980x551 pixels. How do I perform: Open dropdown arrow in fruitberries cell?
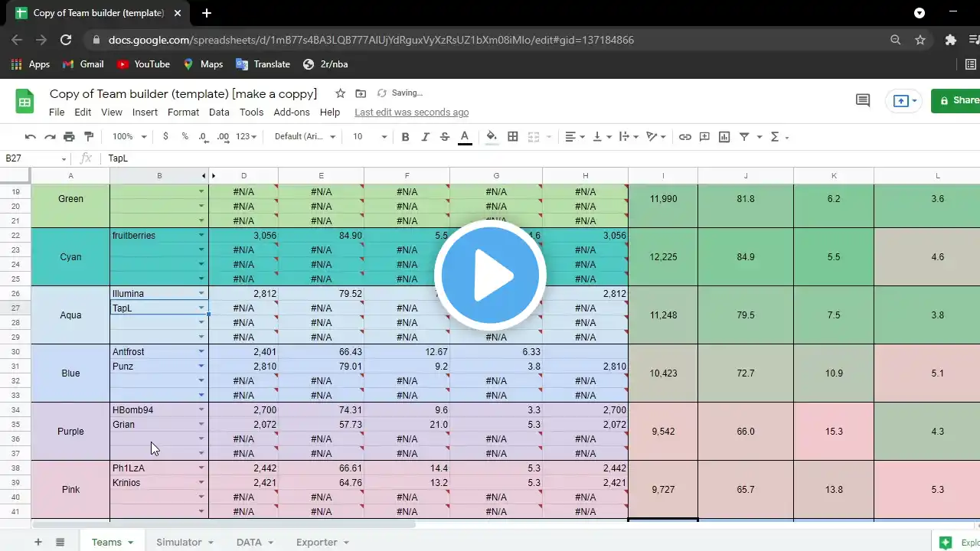click(x=201, y=235)
